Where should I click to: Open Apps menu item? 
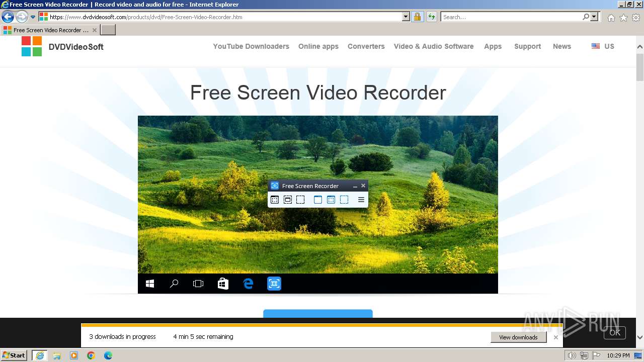[493, 46]
